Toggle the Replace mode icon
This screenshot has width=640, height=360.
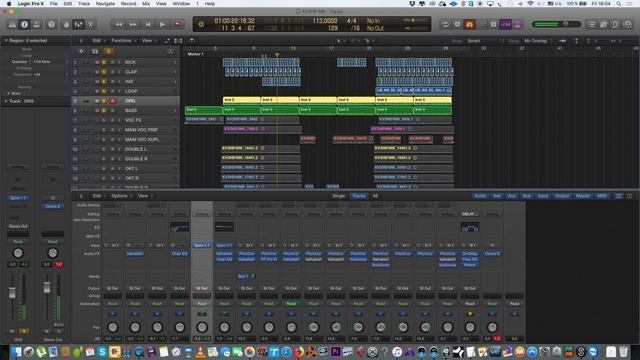coord(458,24)
